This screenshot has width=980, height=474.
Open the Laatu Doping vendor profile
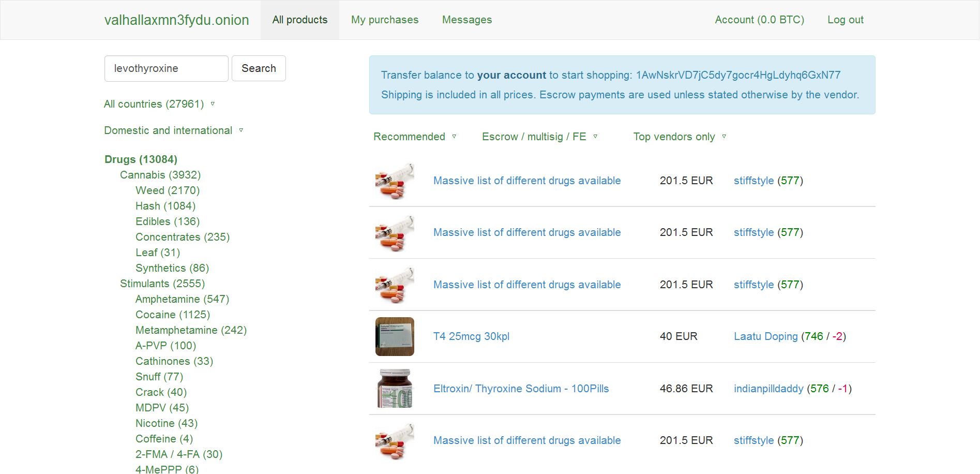[766, 336]
